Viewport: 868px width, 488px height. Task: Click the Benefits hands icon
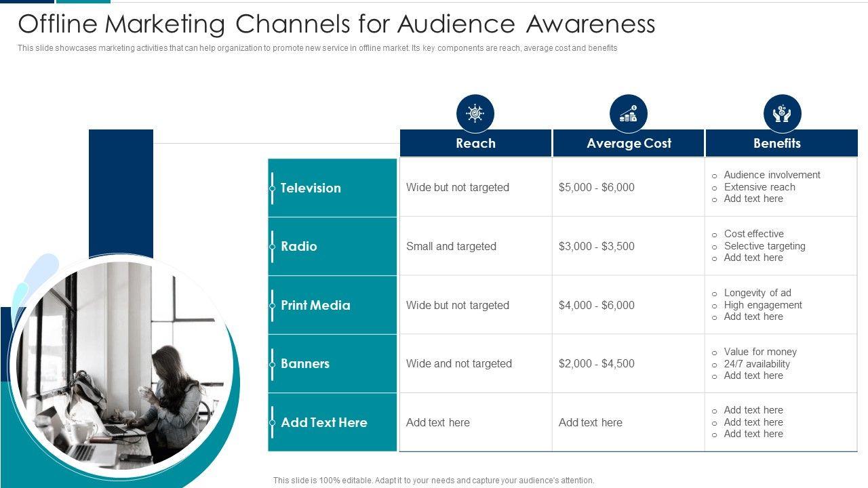coord(782,113)
